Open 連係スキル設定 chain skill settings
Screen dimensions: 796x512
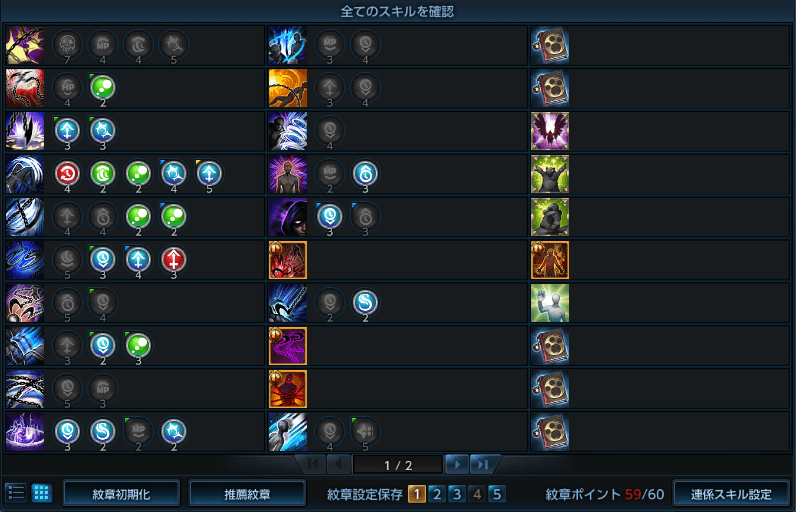pos(731,494)
